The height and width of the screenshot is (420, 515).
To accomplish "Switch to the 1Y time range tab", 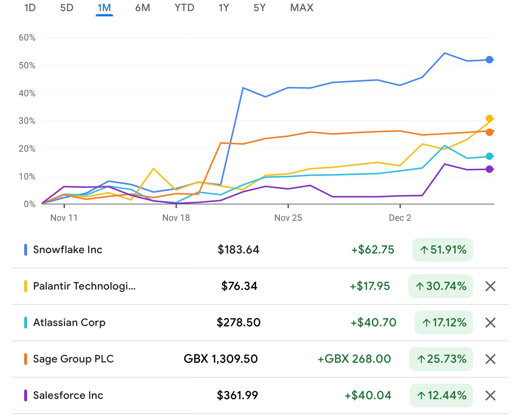I will click(224, 7).
